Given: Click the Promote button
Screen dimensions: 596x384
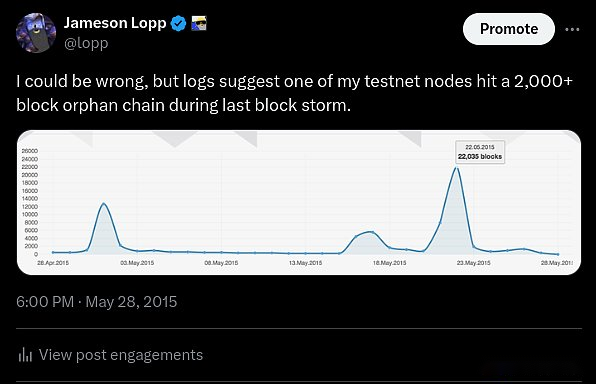Looking at the screenshot, I should 509,29.
